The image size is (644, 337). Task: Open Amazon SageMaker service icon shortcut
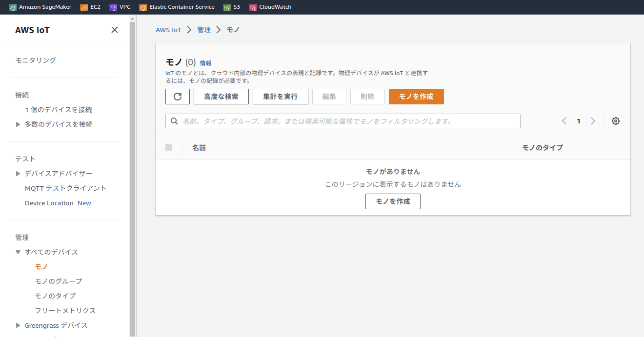click(12, 7)
